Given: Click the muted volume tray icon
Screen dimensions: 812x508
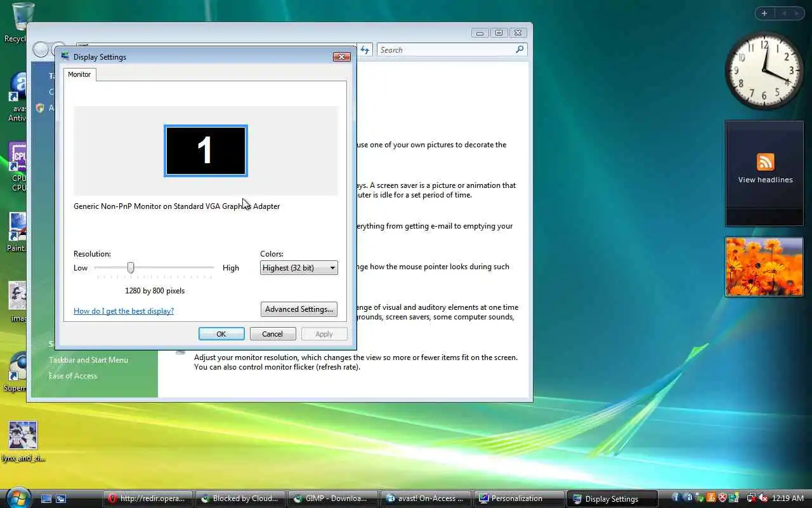Looking at the screenshot, I should click(763, 498).
